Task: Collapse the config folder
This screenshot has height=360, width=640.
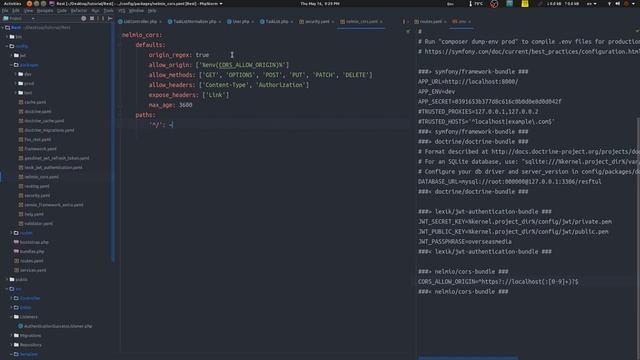Action: (7, 46)
